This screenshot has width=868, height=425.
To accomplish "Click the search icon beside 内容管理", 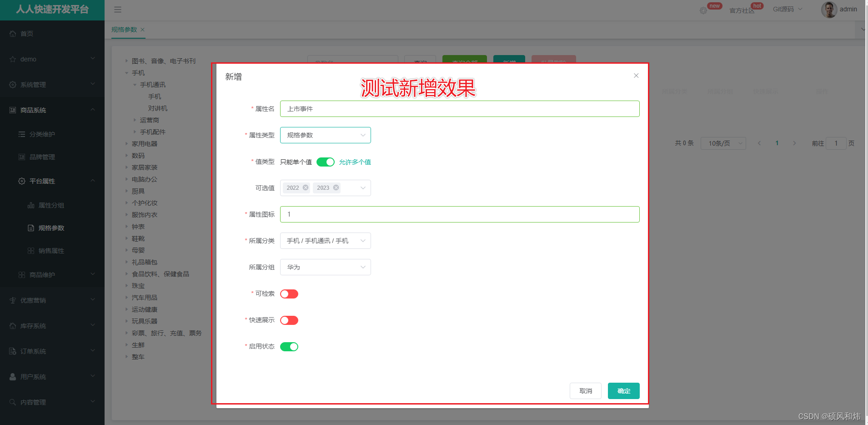I will (13, 402).
